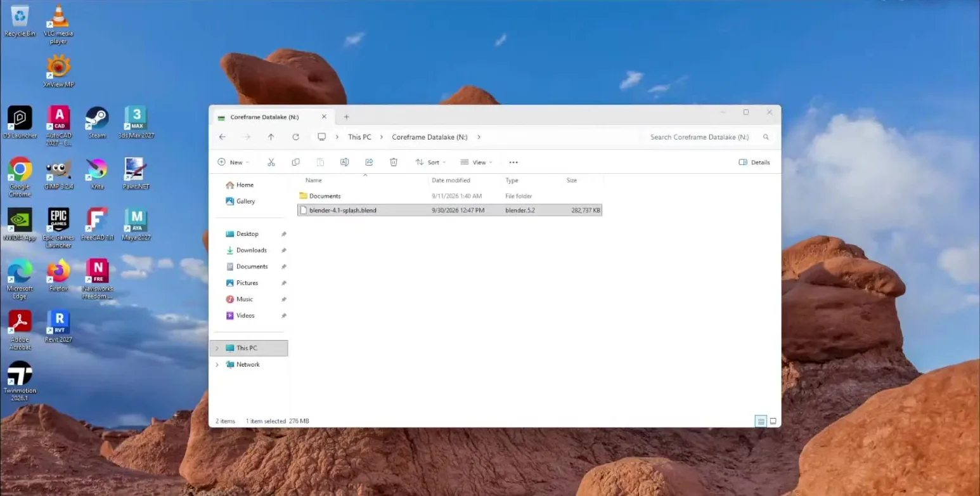Screen dimensions: 980x496
Task: Launch VLC media player from desktop
Action: (x=58, y=24)
